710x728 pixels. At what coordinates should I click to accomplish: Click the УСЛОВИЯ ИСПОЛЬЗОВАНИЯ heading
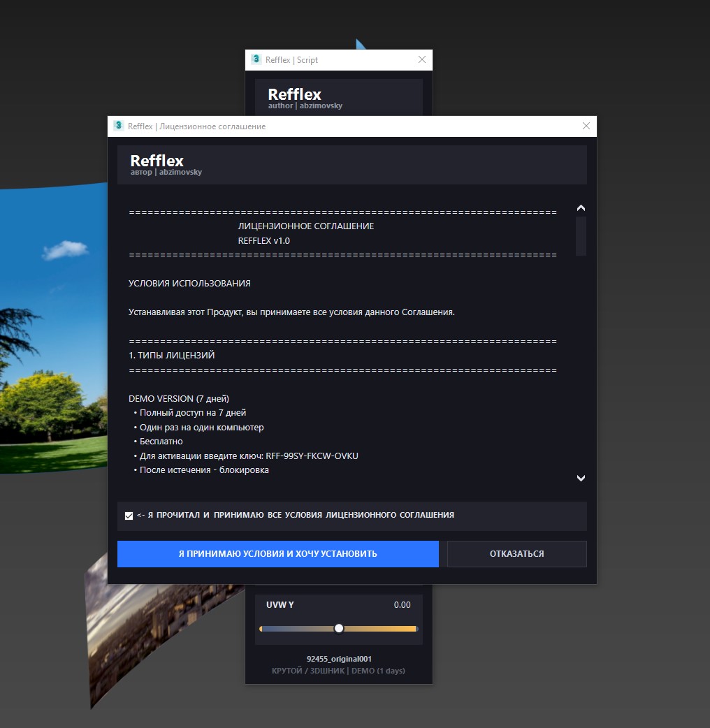tap(189, 283)
